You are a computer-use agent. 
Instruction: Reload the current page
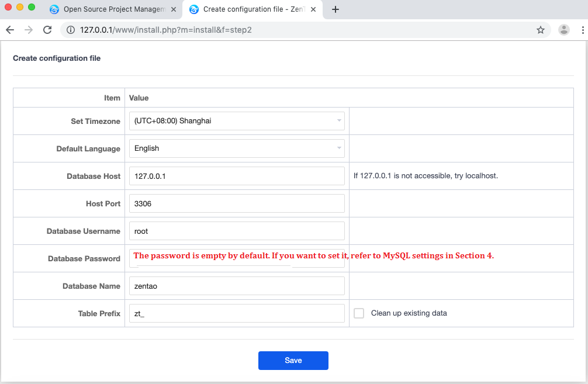pyautogui.click(x=47, y=30)
